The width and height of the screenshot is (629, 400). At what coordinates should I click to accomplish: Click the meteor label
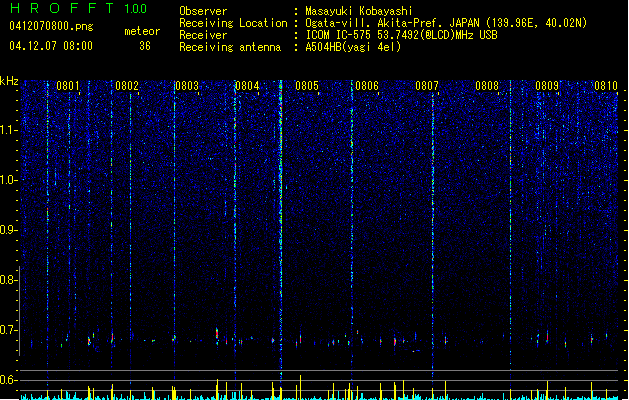tap(142, 31)
